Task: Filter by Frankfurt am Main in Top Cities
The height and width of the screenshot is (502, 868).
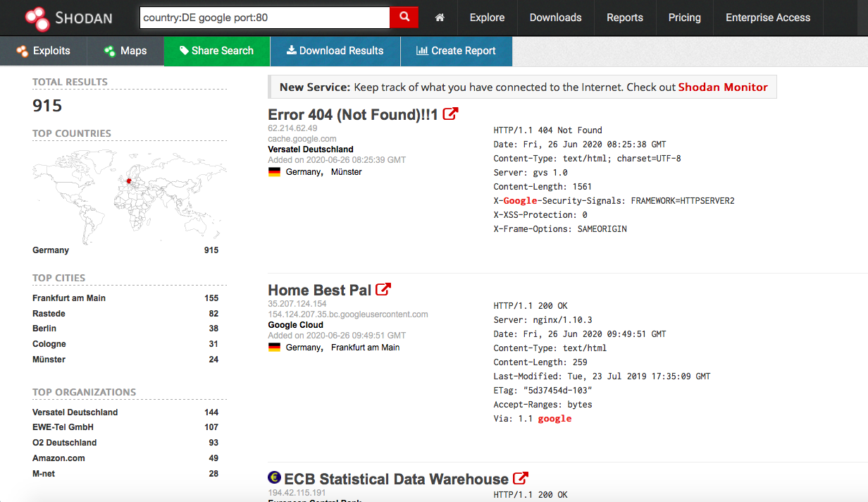Action: (69, 298)
